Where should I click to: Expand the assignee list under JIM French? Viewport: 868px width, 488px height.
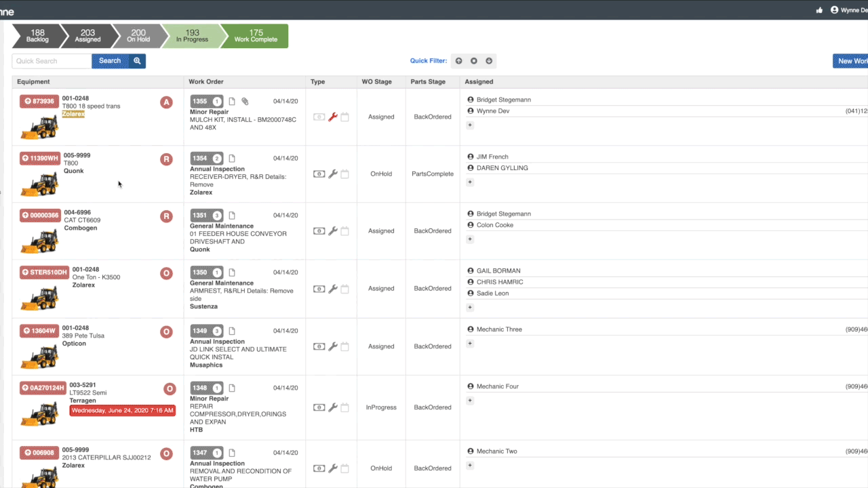[x=469, y=182]
